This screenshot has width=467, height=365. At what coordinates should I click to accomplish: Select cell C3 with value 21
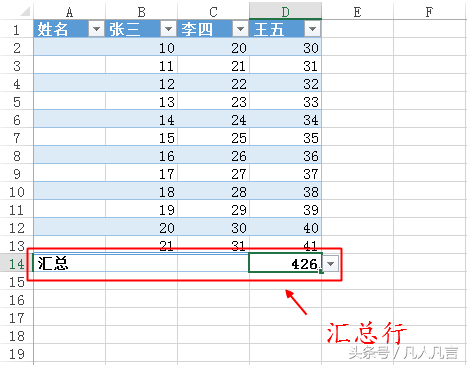pos(213,66)
